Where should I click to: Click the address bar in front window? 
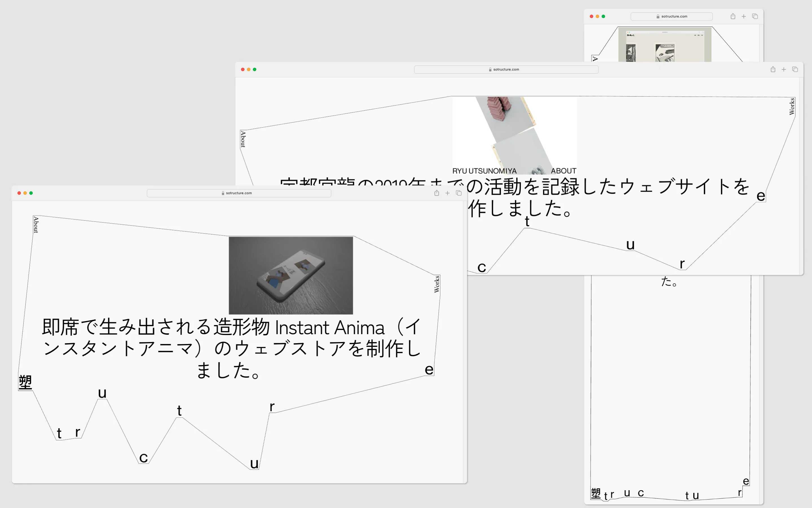(x=239, y=193)
